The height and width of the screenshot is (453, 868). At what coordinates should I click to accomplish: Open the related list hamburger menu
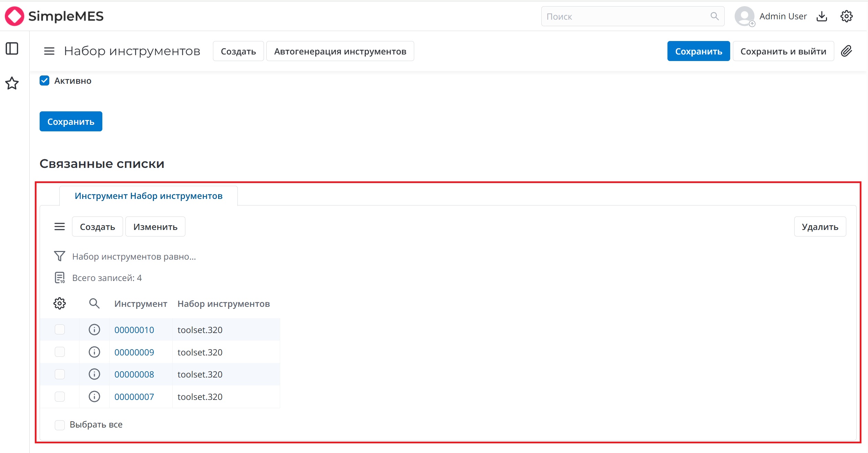point(60,226)
